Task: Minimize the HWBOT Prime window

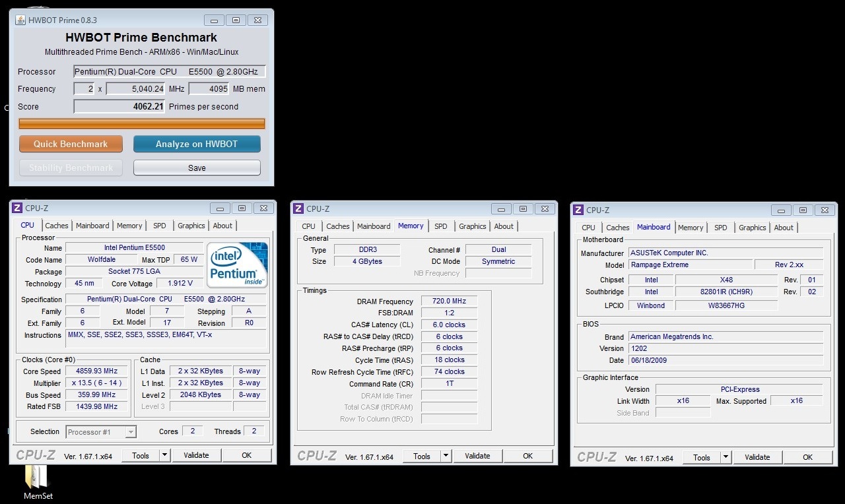Action: tap(214, 20)
